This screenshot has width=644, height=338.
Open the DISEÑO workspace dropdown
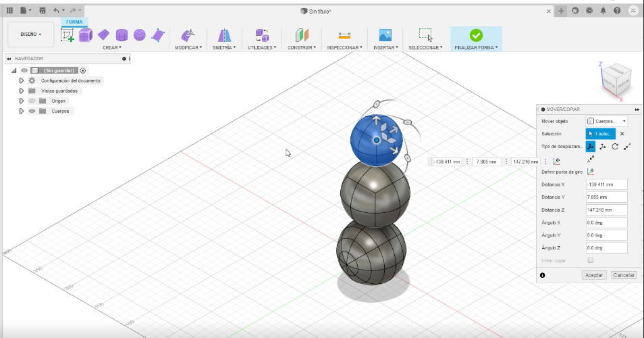tap(31, 34)
